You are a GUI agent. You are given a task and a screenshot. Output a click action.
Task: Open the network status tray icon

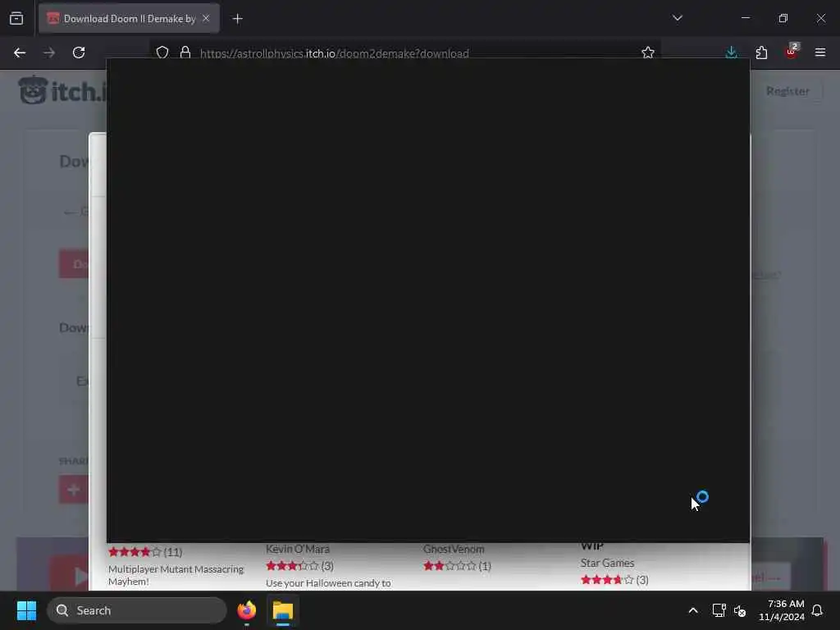[719, 610]
